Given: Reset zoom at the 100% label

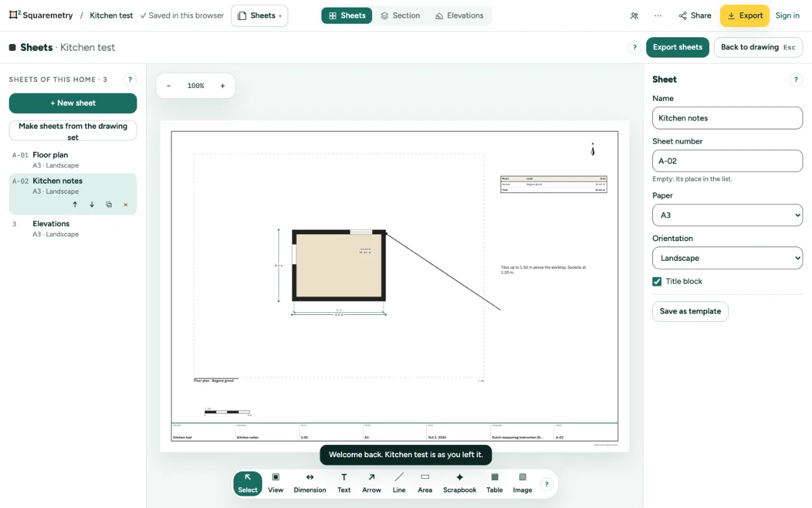Looking at the screenshot, I should [196, 86].
